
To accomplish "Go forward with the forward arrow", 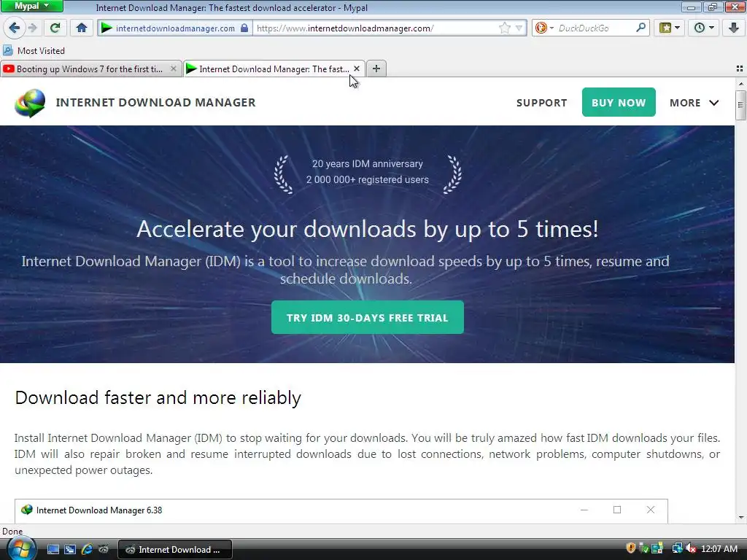I will (x=32, y=28).
